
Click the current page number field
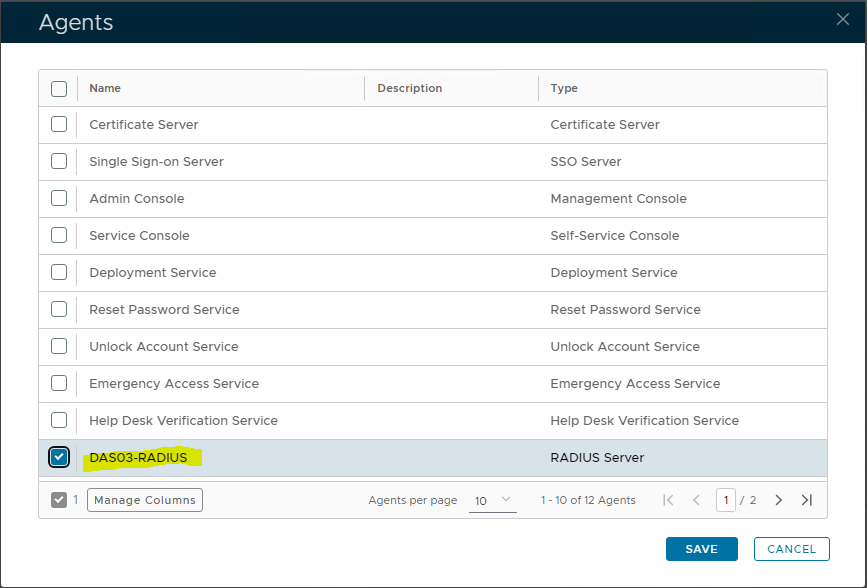click(725, 500)
